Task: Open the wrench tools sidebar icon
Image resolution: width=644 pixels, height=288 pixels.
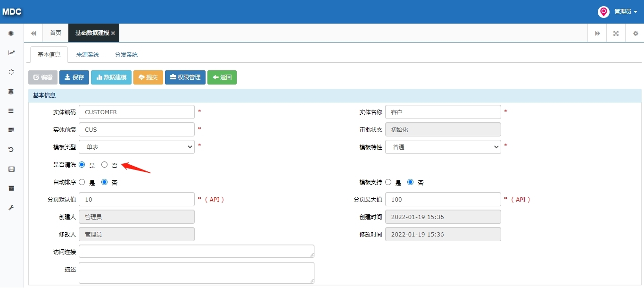Action: pyautogui.click(x=11, y=208)
